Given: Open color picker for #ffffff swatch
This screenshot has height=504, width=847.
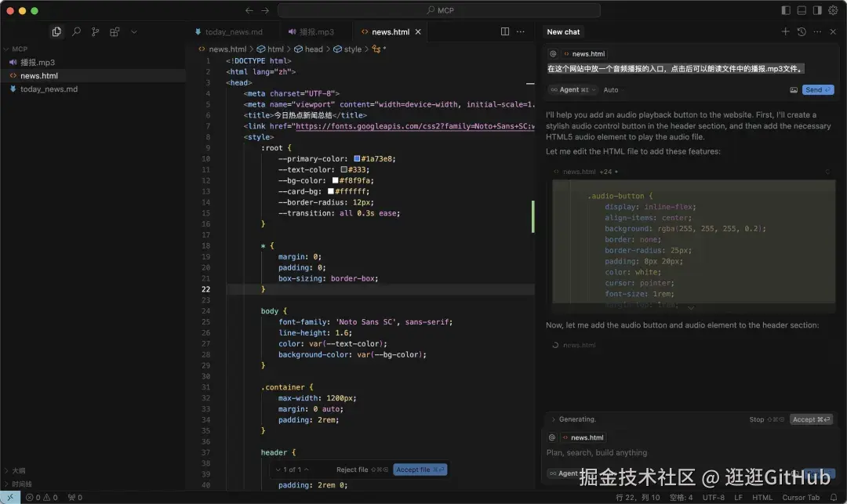Looking at the screenshot, I should pyautogui.click(x=331, y=191).
